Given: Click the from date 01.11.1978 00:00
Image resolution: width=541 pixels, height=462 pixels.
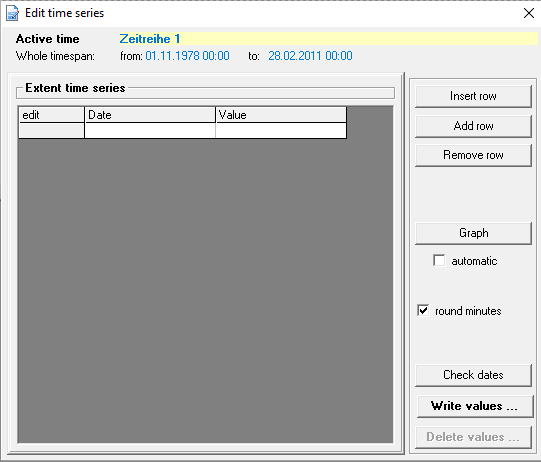Looking at the screenshot, I should [187, 56].
